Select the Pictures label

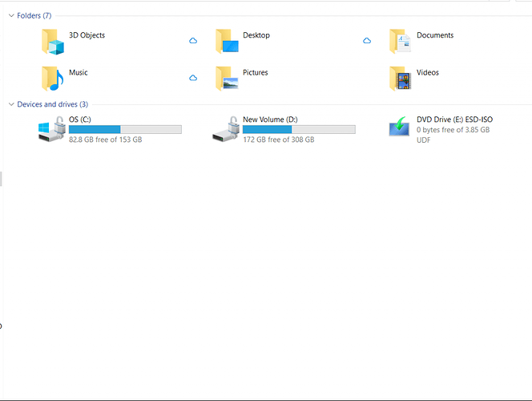click(x=255, y=73)
